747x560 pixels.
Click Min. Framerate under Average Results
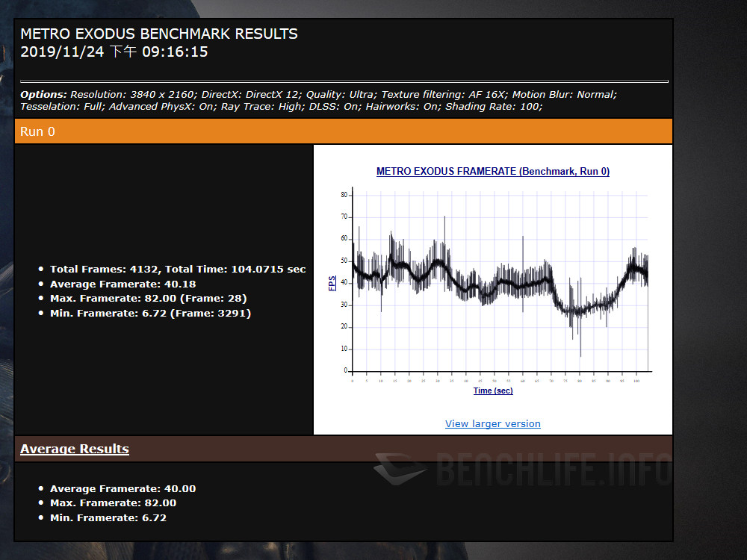(x=108, y=517)
